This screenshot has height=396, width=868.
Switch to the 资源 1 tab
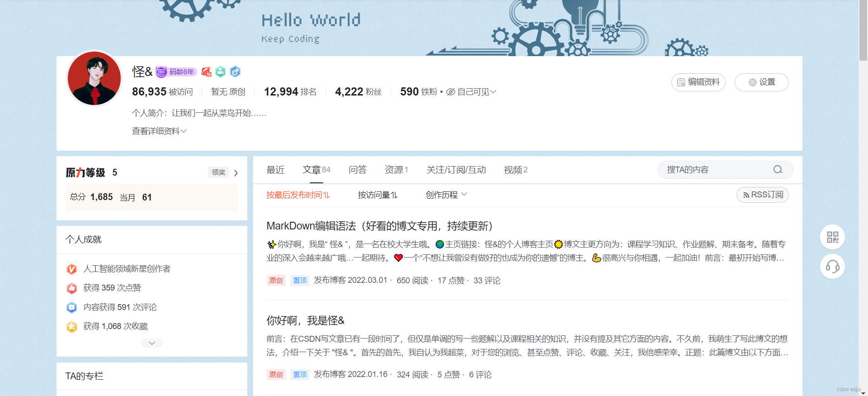pyautogui.click(x=396, y=170)
